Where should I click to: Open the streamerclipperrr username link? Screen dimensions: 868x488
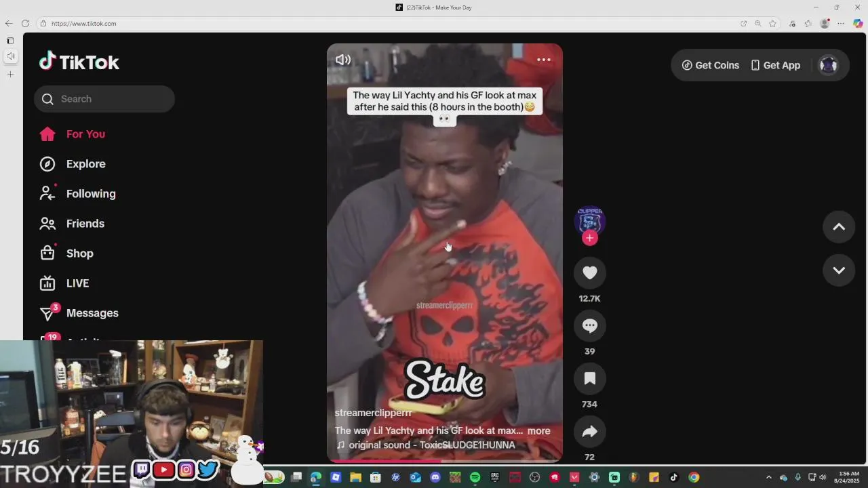(x=373, y=413)
